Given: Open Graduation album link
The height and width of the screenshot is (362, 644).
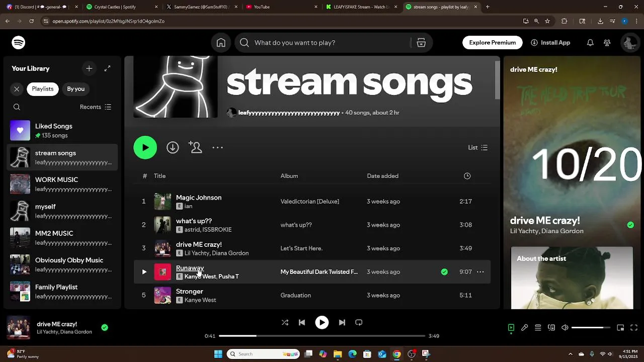Looking at the screenshot, I should 296,296.
